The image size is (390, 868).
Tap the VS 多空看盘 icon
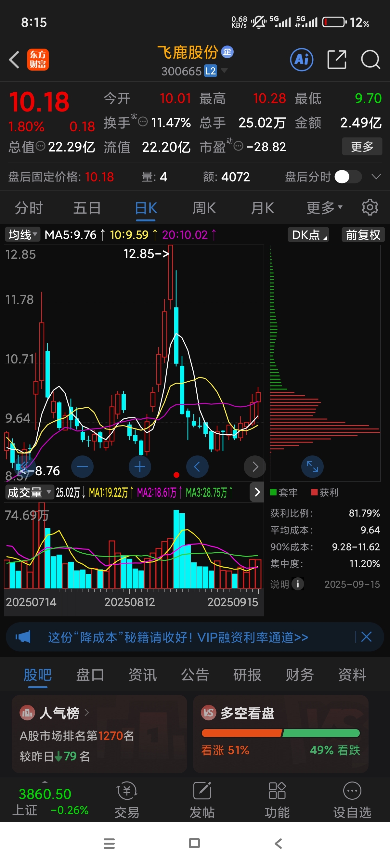point(208,713)
